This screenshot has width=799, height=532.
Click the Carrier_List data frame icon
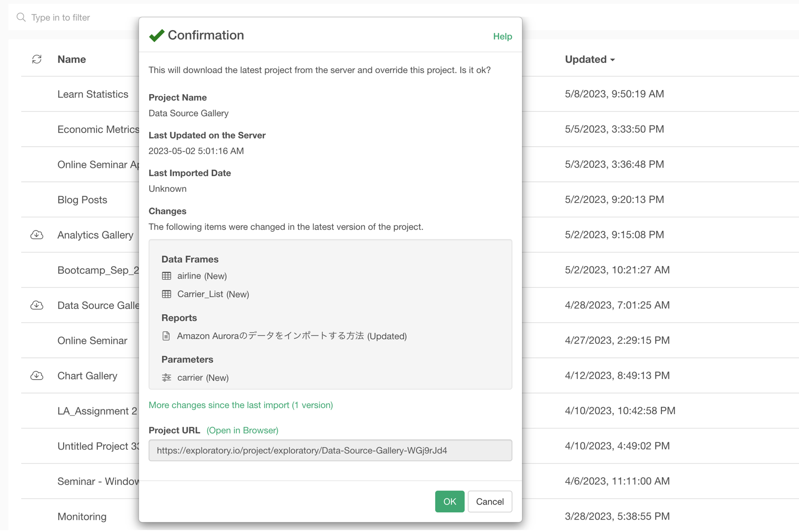(x=167, y=294)
